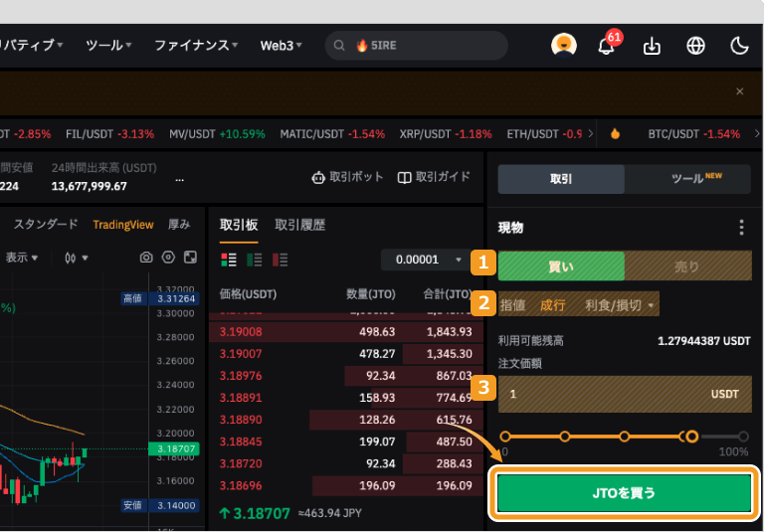Show buy-only order book view
Viewport: 764px width, 532px height.
point(255,260)
